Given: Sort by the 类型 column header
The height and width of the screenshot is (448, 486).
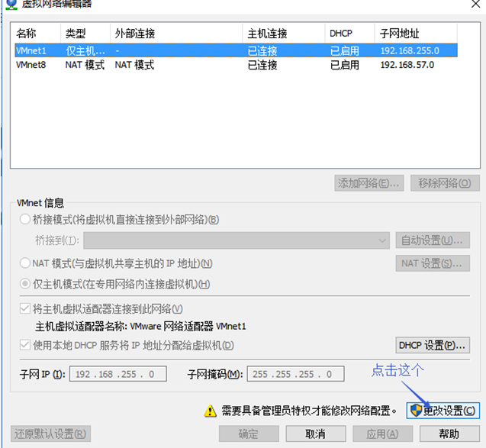Looking at the screenshot, I should [85, 33].
